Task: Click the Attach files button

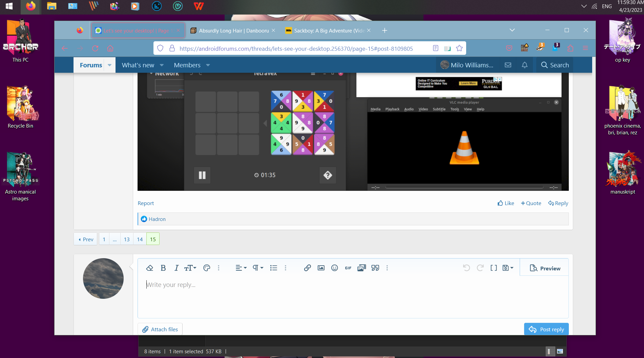Action: point(160,329)
